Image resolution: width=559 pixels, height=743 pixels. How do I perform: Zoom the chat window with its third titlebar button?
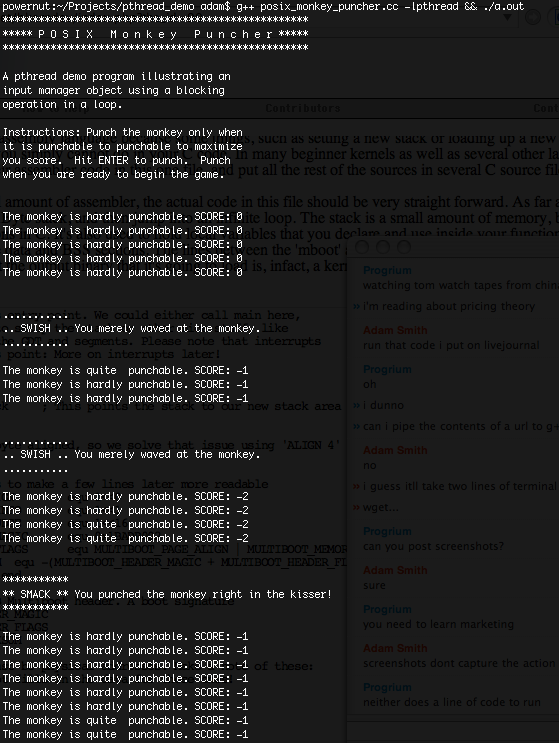[x=404, y=247]
